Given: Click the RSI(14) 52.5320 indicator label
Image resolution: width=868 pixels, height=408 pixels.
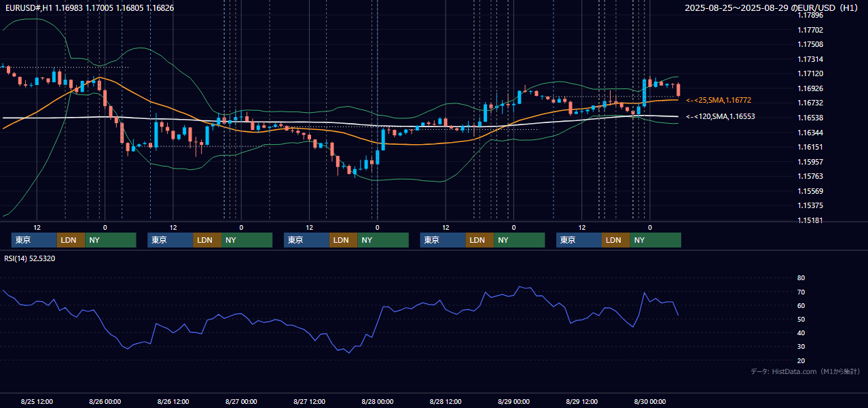Looking at the screenshot, I should coord(30,258).
